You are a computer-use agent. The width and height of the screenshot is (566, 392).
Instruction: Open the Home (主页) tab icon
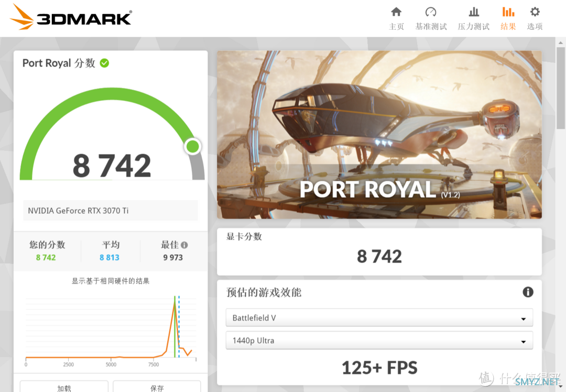(x=396, y=12)
